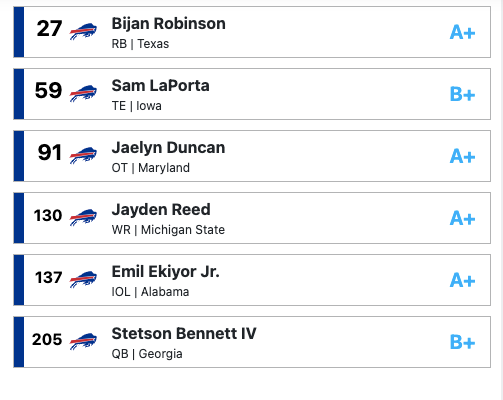Open Emil Ekiyor Jr. player name
Viewport: 503px width, 400px height.
[165, 272]
